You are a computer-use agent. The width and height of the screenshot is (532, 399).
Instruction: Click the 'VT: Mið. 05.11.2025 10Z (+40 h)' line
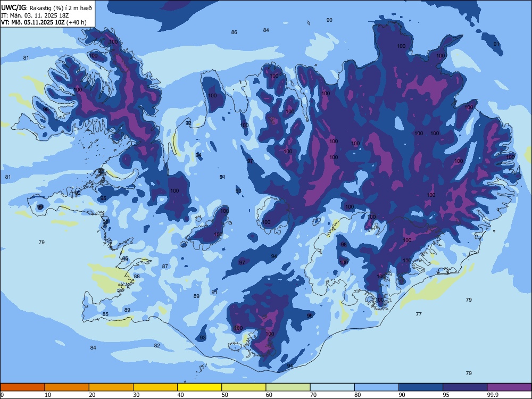pyautogui.click(x=44, y=23)
